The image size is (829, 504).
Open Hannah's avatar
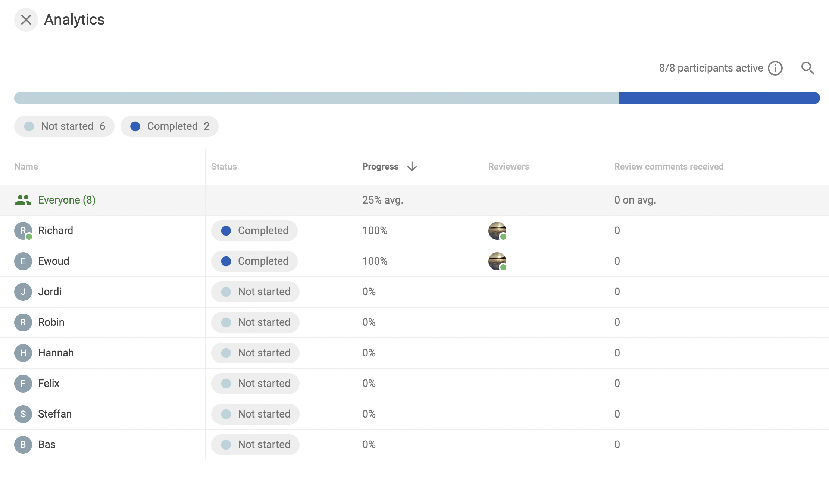(23, 353)
